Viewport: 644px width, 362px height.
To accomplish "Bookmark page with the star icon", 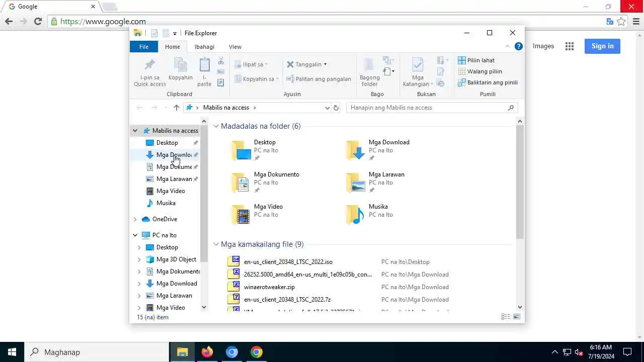I will click(621, 21).
